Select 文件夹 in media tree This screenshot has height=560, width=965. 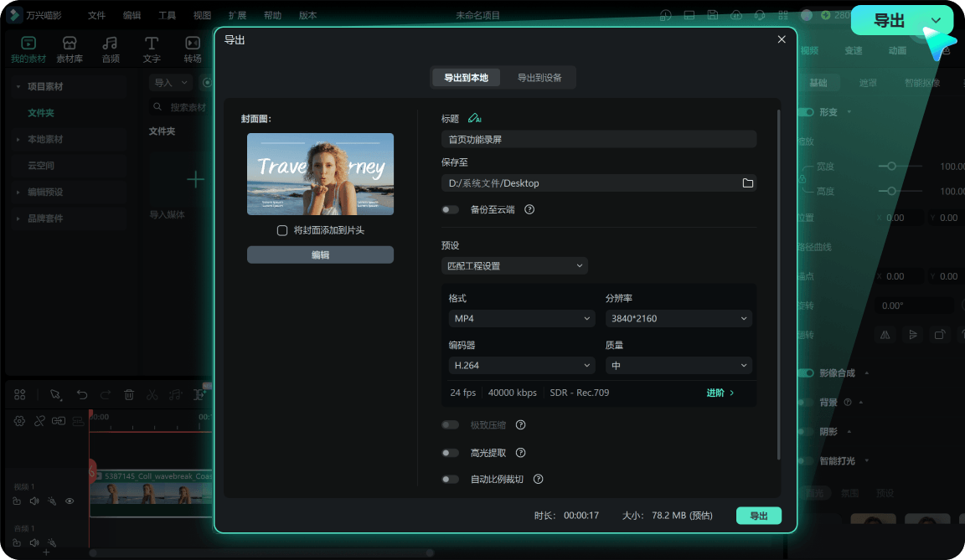[40, 113]
